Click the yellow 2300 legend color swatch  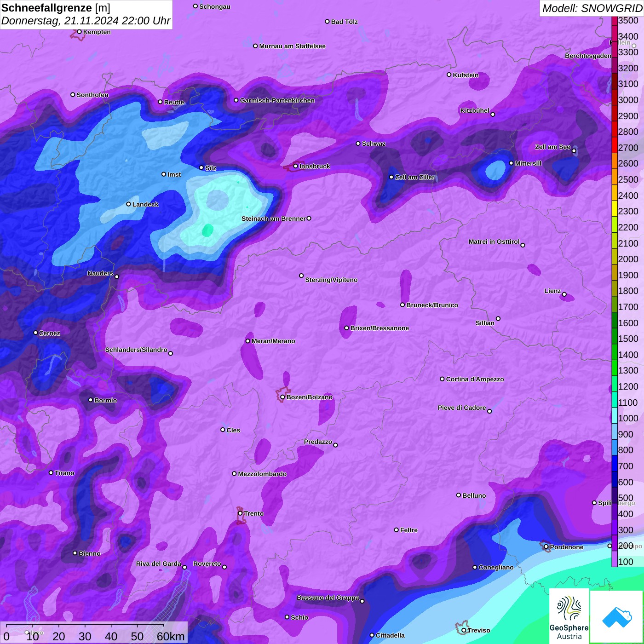coord(615,209)
